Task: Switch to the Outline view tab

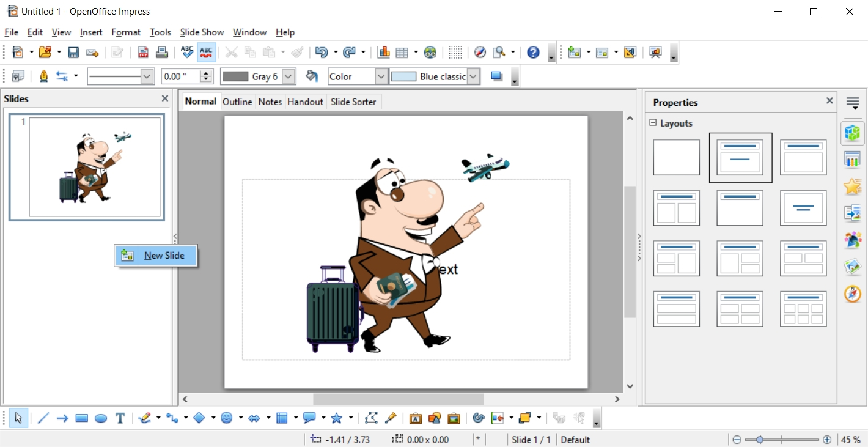Action: click(237, 102)
